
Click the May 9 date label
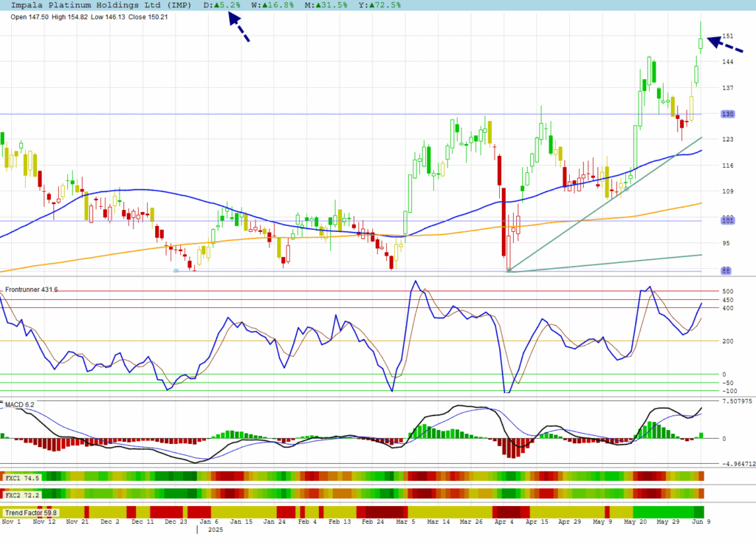(x=602, y=522)
